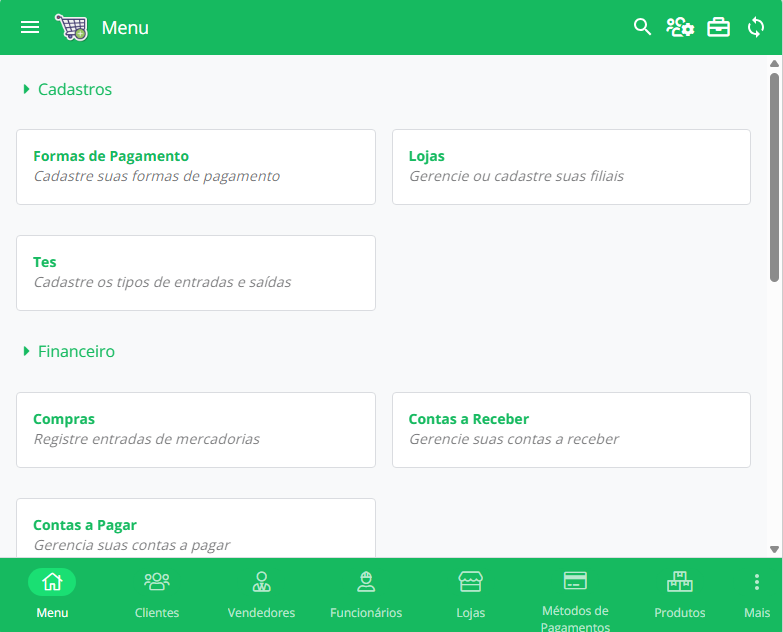Open the hamburger navigation menu

(x=30, y=27)
